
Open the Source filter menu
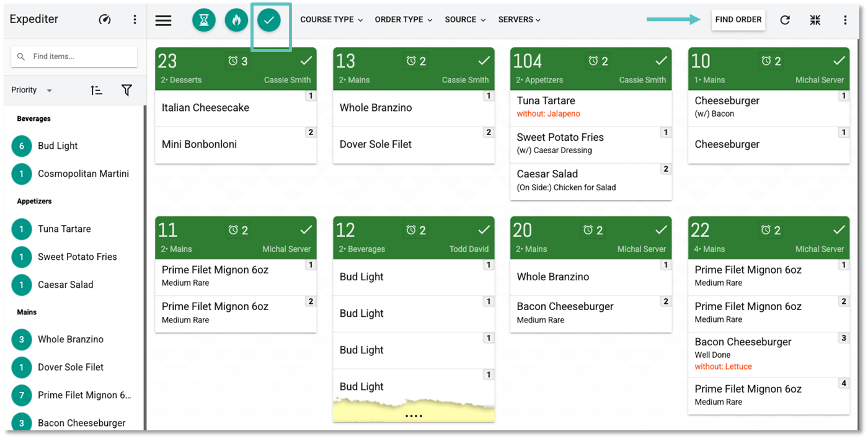point(465,20)
